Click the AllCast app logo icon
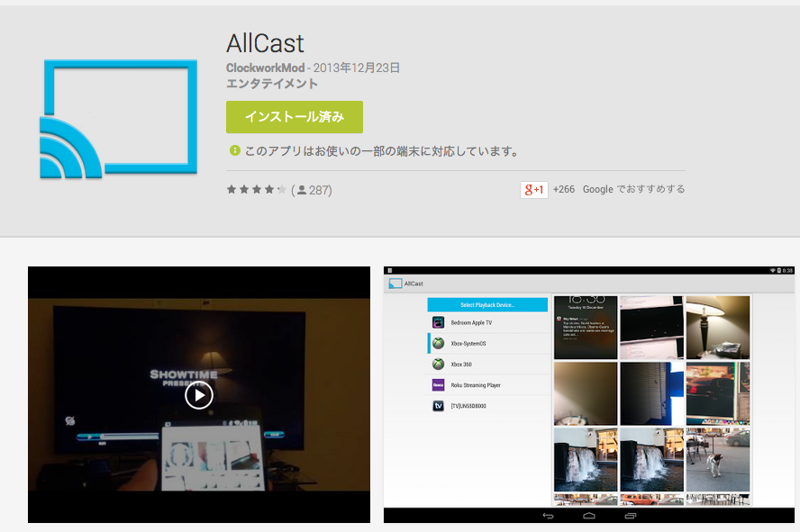Viewport: 800px width, 532px height. point(118,119)
